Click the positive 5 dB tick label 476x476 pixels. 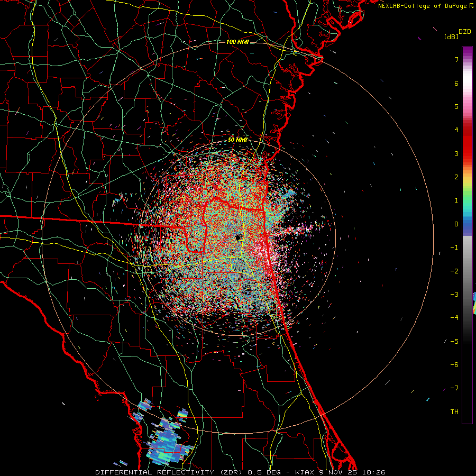coord(456,106)
